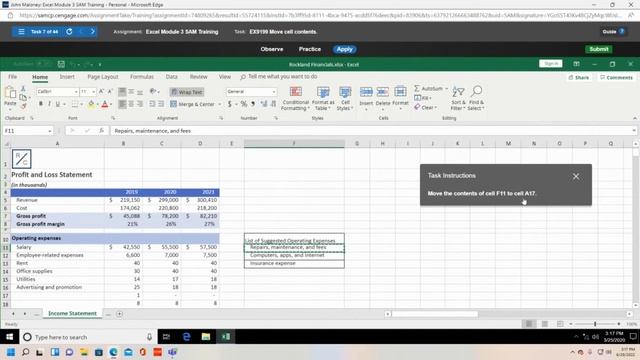Open Find & Select menu

coord(476,98)
